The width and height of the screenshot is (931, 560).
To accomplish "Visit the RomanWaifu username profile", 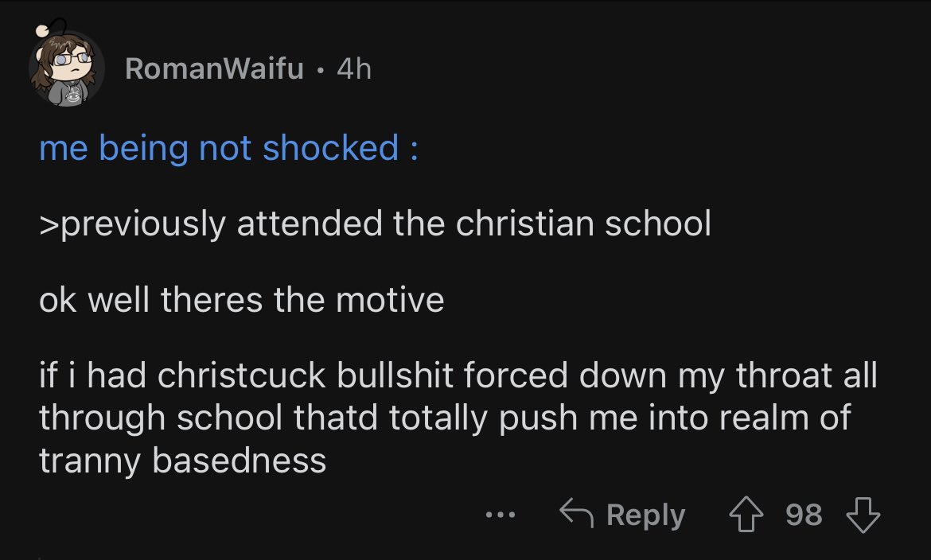I will [x=214, y=69].
